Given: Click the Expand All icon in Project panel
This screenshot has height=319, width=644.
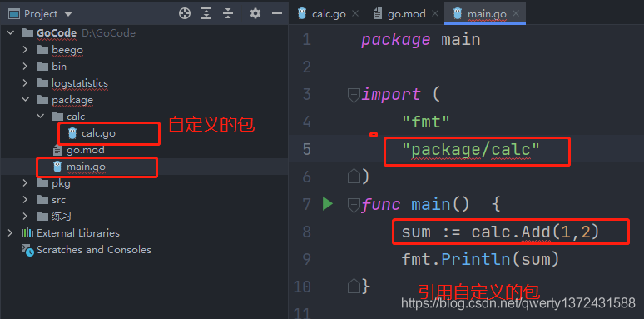Looking at the screenshot, I should click(206, 14).
